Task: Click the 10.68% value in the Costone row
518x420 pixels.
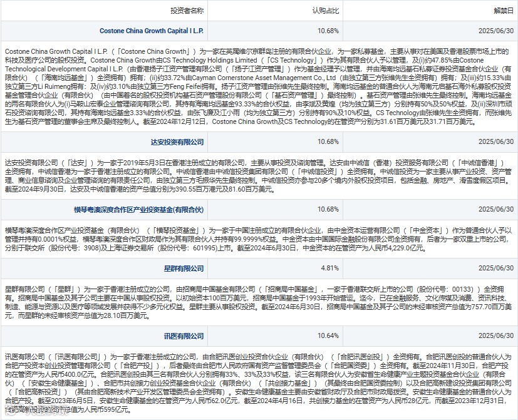Action: click(x=328, y=31)
